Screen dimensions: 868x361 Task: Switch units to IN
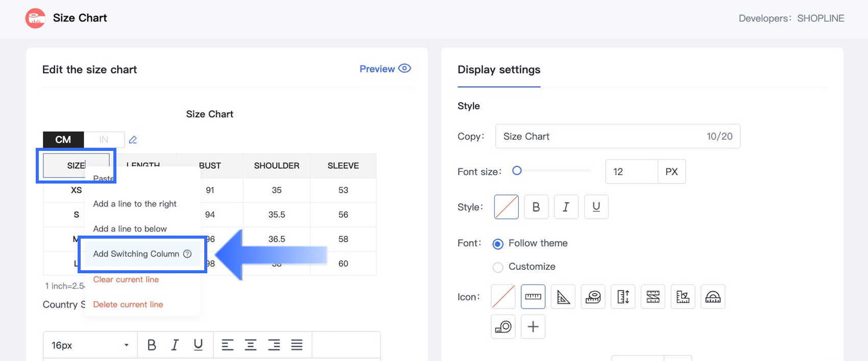point(104,140)
